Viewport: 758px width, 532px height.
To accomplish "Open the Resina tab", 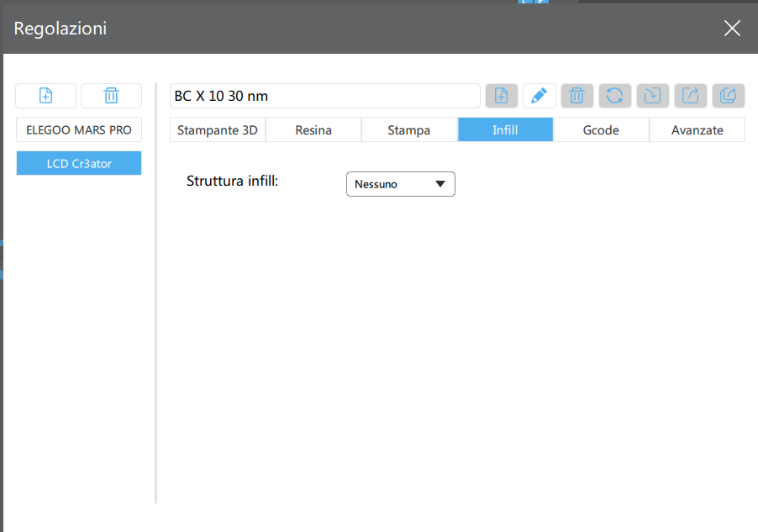I will [x=313, y=129].
